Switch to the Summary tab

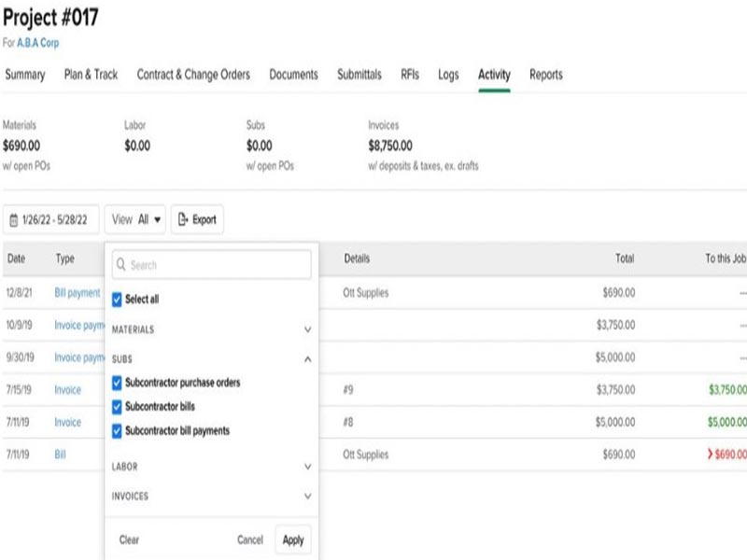(x=25, y=75)
